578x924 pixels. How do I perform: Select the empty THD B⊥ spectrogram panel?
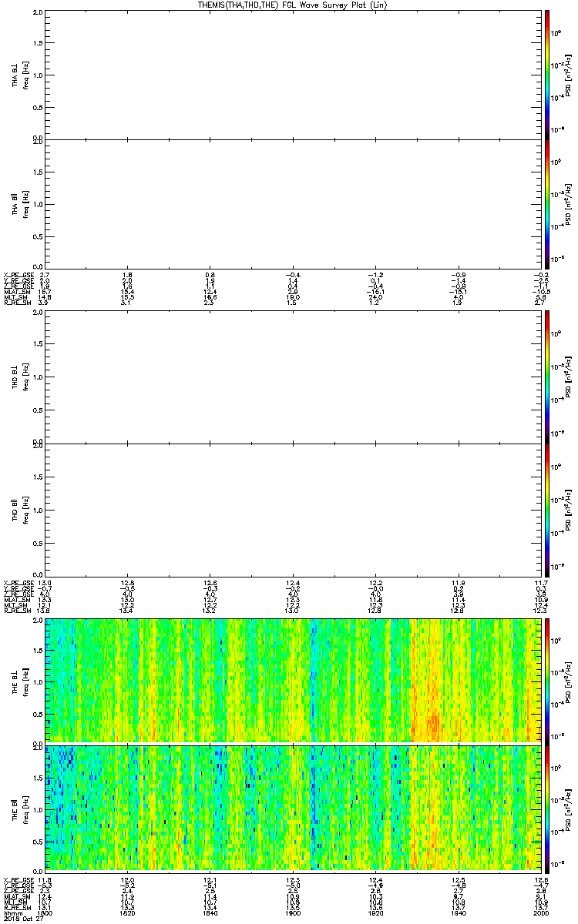tap(293, 377)
